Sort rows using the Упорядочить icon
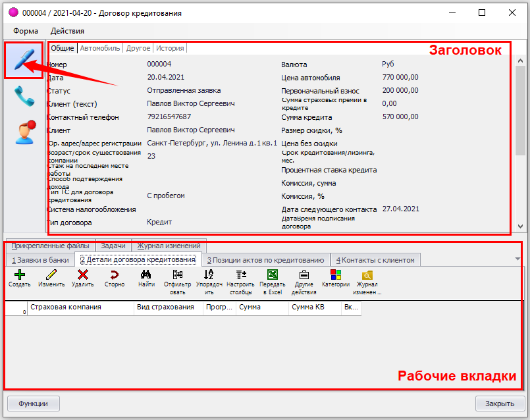 [209, 275]
